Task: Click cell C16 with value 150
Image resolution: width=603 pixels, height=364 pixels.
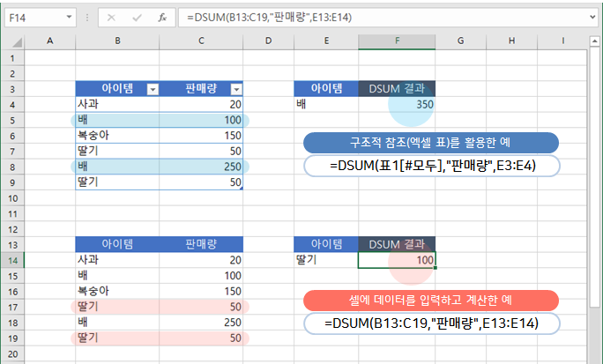Action: (201, 292)
